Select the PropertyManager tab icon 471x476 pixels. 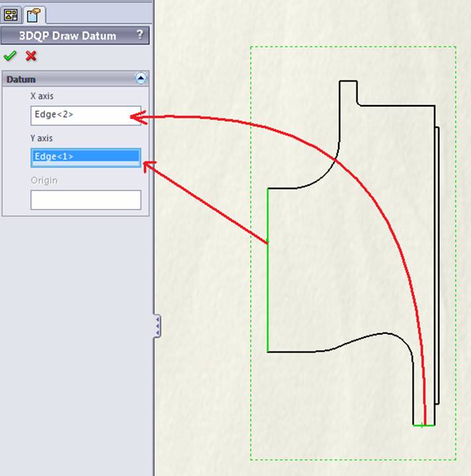click(x=32, y=14)
